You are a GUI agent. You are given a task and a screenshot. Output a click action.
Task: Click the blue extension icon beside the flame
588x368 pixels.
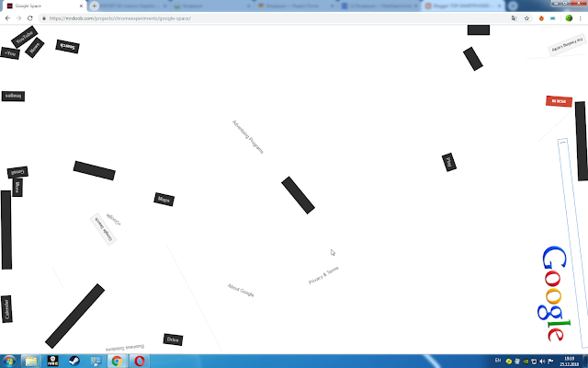(x=553, y=18)
